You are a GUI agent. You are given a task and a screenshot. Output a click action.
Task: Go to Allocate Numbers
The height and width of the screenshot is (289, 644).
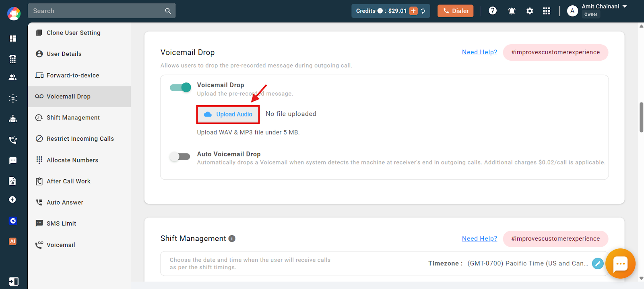[79, 160]
